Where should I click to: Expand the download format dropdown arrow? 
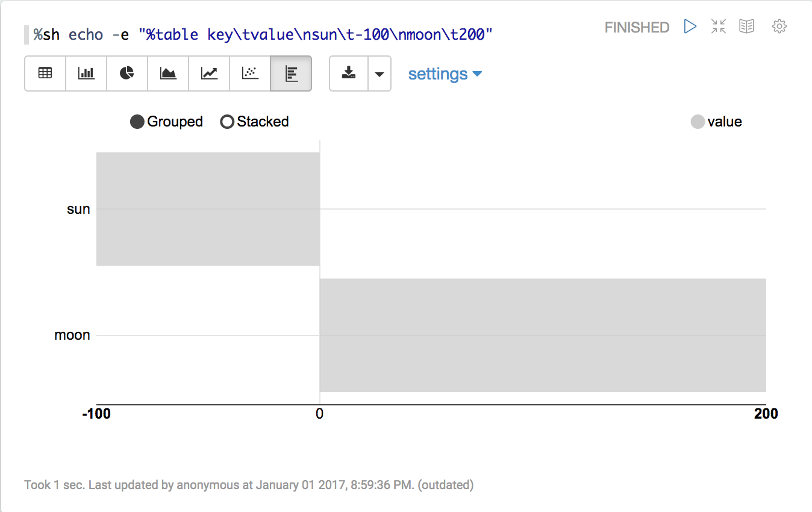click(379, 73)
